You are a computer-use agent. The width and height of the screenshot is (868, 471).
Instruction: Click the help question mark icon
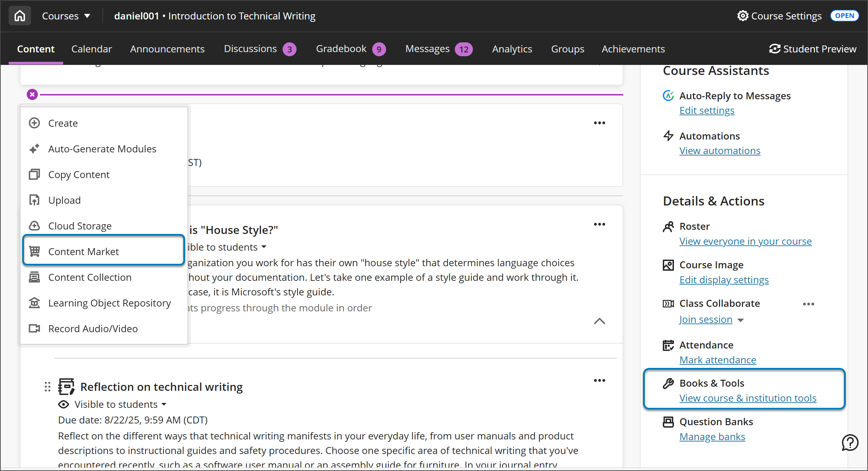(x=850, y=442)
